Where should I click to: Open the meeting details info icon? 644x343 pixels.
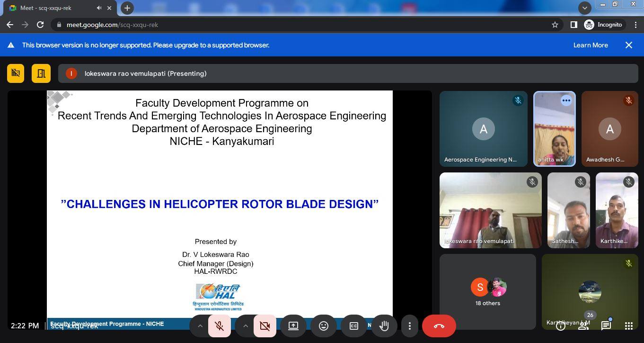561,326
